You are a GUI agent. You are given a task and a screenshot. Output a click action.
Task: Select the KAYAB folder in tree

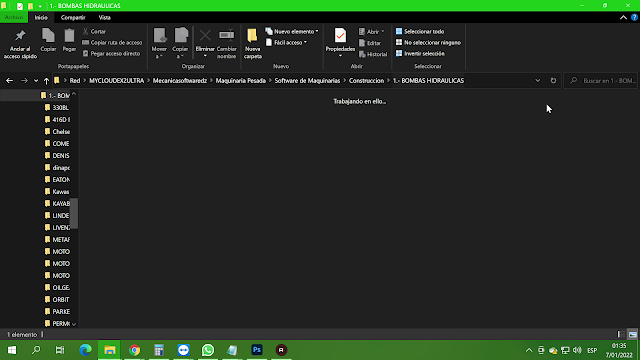coord(57,204)
